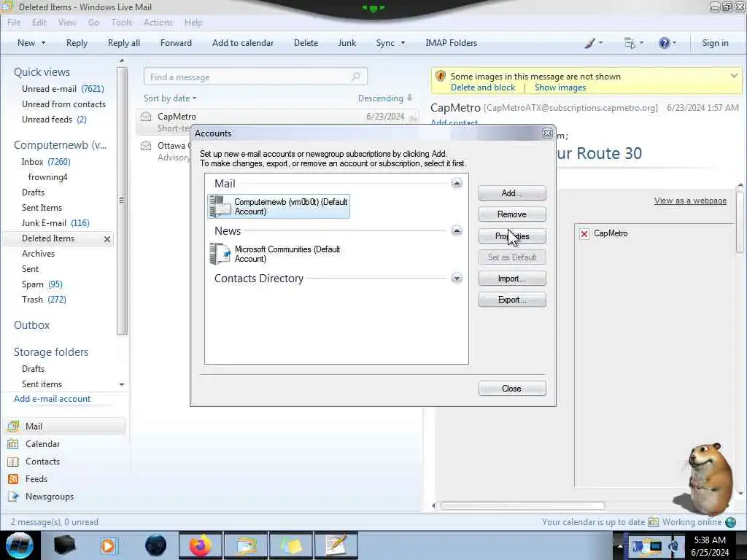Image resolution: width=747 pixels, height=560 pixels.
Task: Click the search magnifier in Find a message
Action: [355, 77]
